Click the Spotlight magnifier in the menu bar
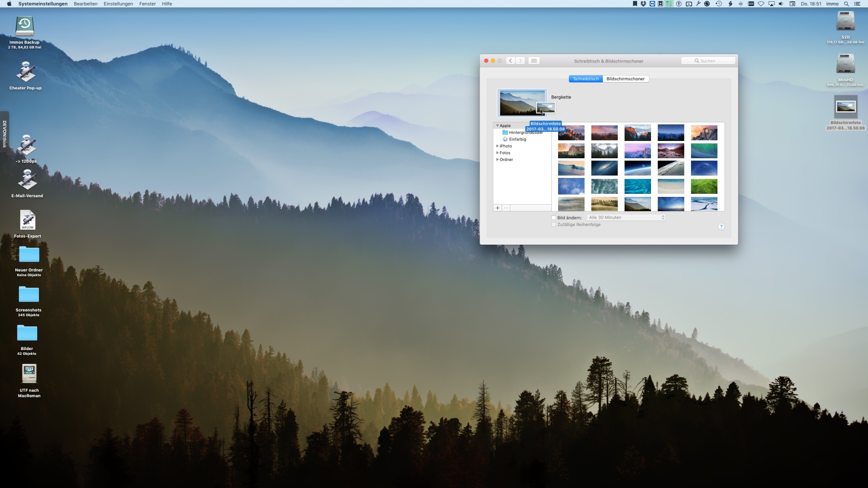Image resolution: width=868 pixels, height=488 pixels. coord(846,4)
